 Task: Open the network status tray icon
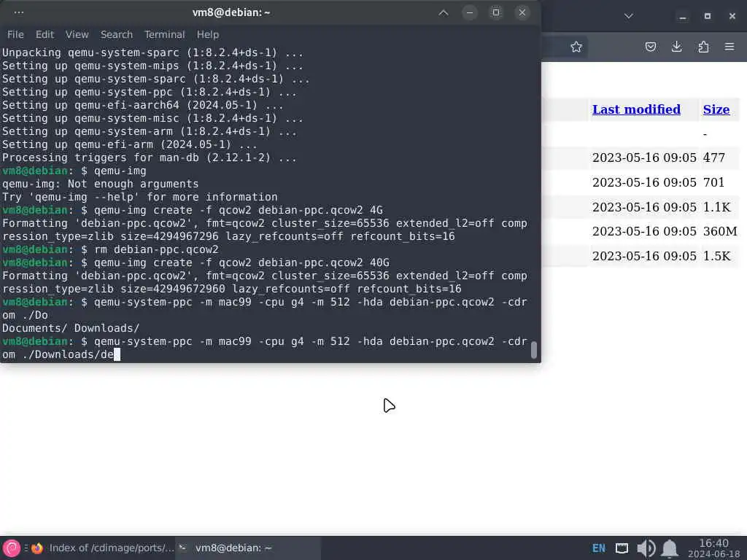622,548
